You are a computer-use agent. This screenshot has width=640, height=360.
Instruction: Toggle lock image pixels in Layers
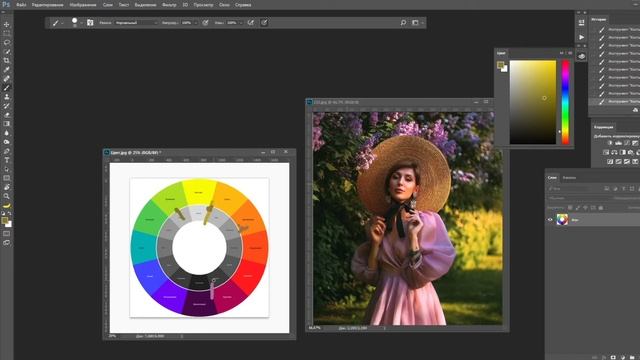tap(578, 208)
